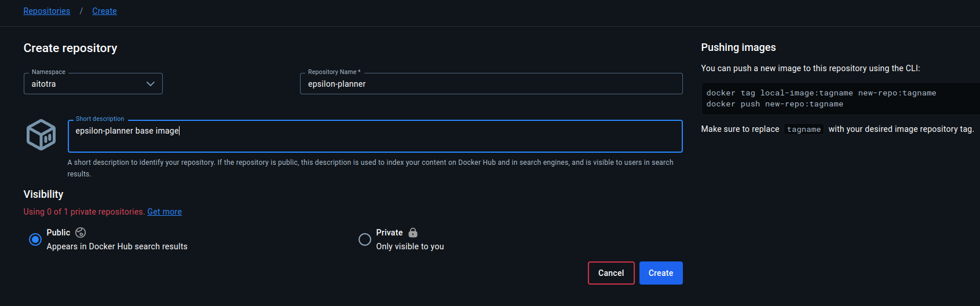Follow the Get more link
The width and height of the screenshot is (980, 306).
[x=164, y=212]
